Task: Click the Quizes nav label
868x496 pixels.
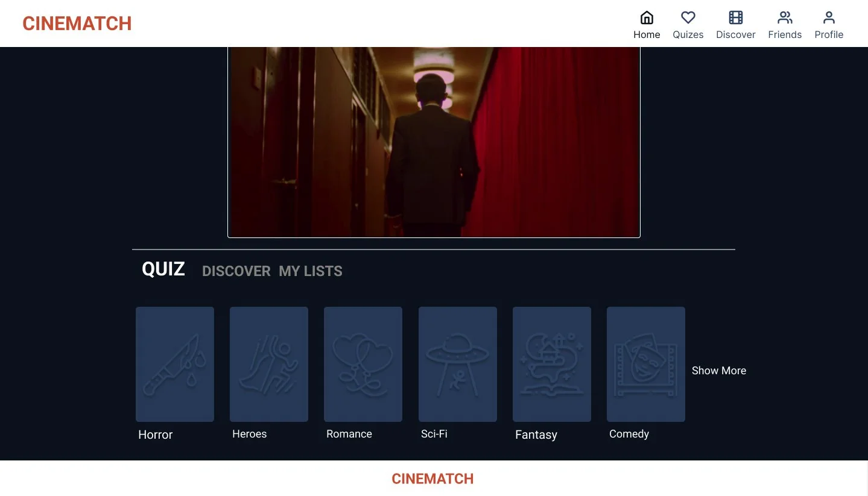Action: (x=688, y=34)
